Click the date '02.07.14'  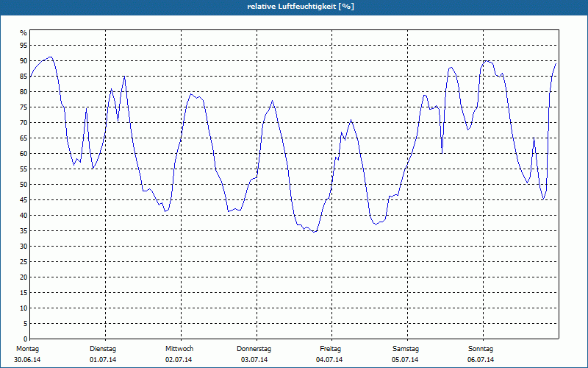[x=179, y=360]
